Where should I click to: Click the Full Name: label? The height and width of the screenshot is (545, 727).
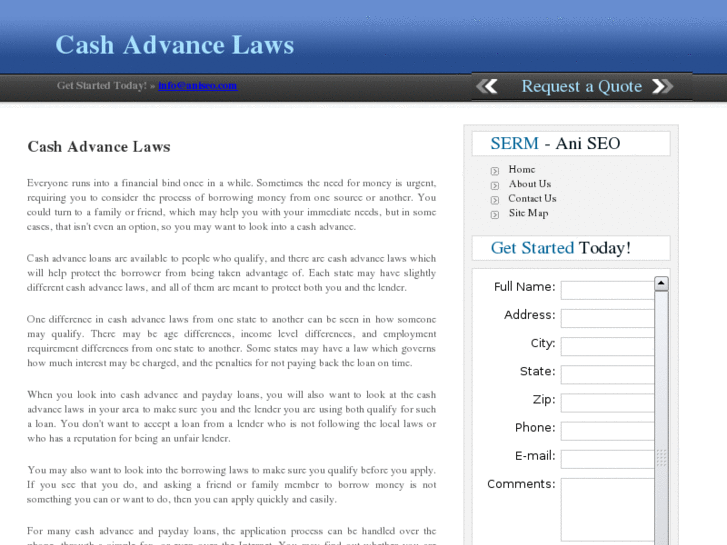pyautogui.click(x=524, y=287)
